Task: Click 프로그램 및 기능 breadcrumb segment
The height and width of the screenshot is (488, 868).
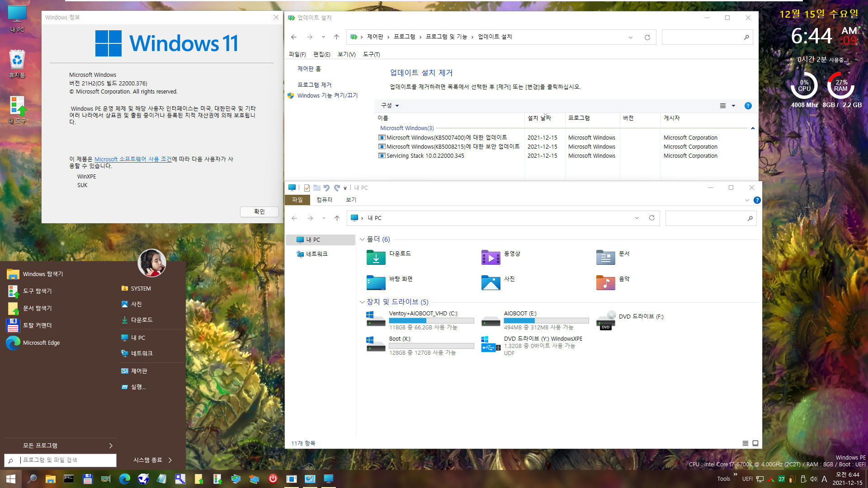Action: click(x=446, y=37)
